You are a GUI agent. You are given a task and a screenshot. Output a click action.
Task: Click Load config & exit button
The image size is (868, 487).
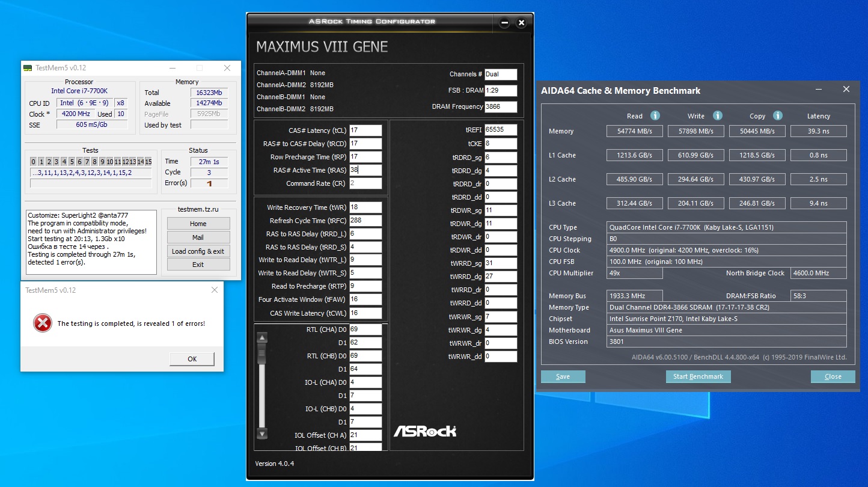click(198, 251)
